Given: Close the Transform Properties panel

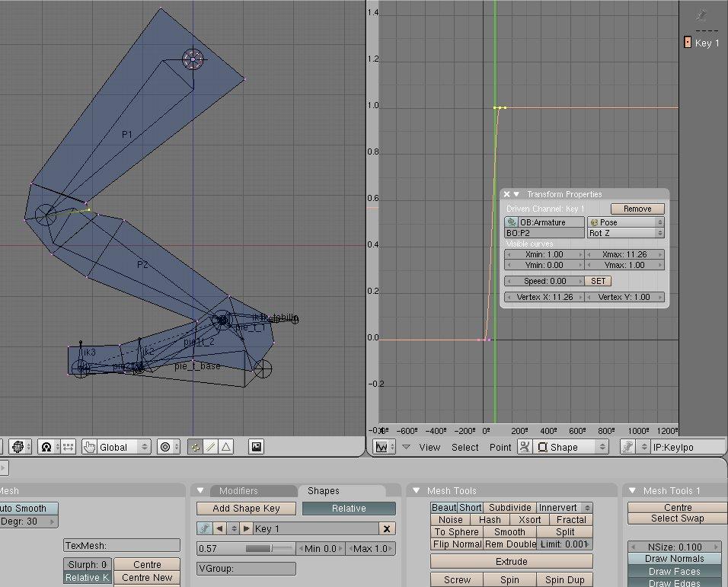Looking at the screenshot, I should [x=507, y=194].
